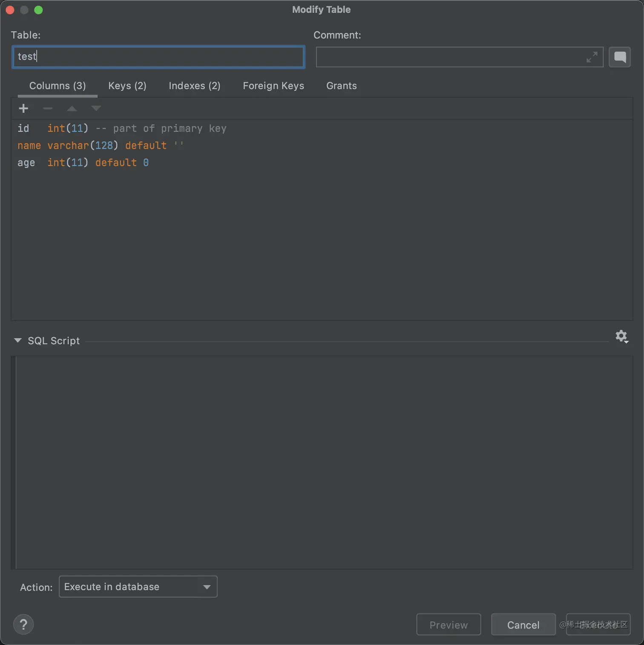
Task: Focus the Table name field containing 'test'
Action: pos(158,57)
